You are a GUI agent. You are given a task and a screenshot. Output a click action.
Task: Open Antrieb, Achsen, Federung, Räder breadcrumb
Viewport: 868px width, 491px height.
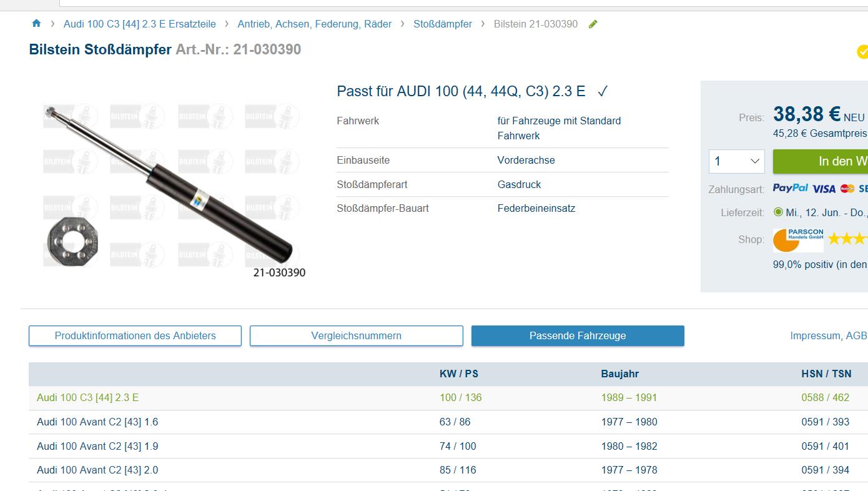tap(314, 24)
